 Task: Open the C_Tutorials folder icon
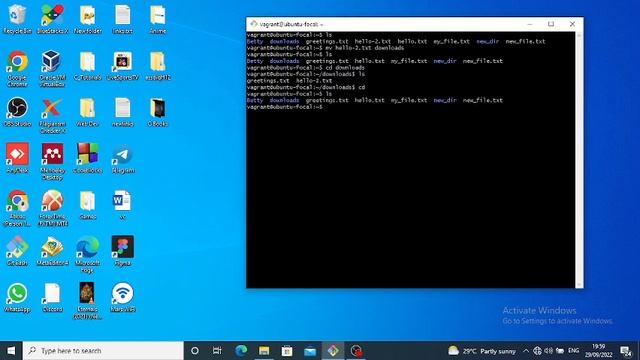pos(88,65)
